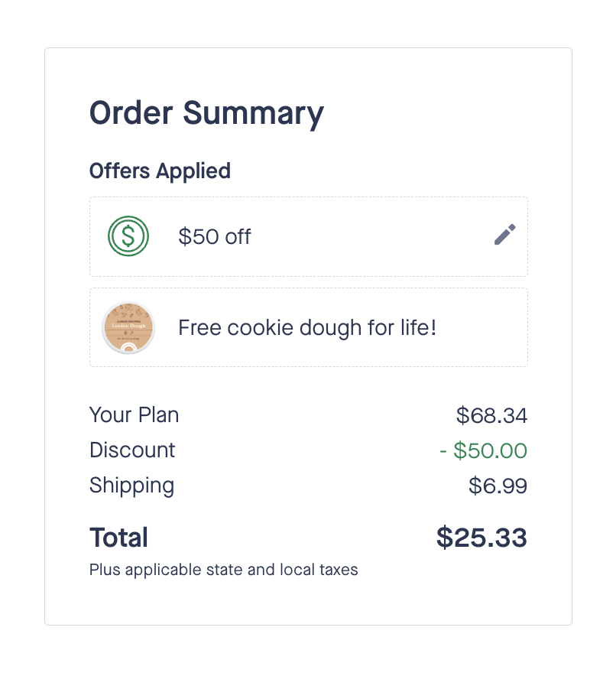616x676 pixels.
Task: Click the "Discount" row label
Action: [x=132, y=450]
